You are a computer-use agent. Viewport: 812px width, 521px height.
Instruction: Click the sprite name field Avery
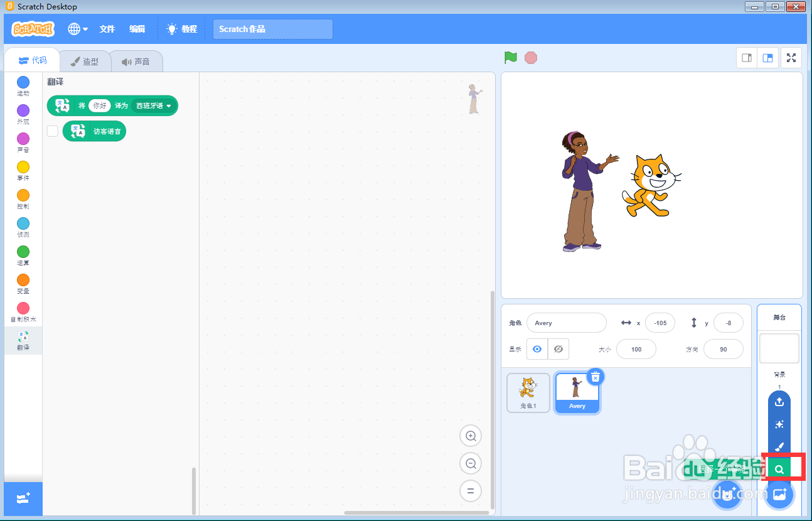567,323
